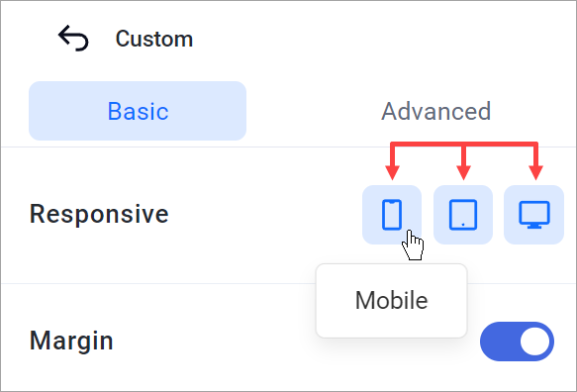Click the middle Responsive device icon

pos(463,215)
